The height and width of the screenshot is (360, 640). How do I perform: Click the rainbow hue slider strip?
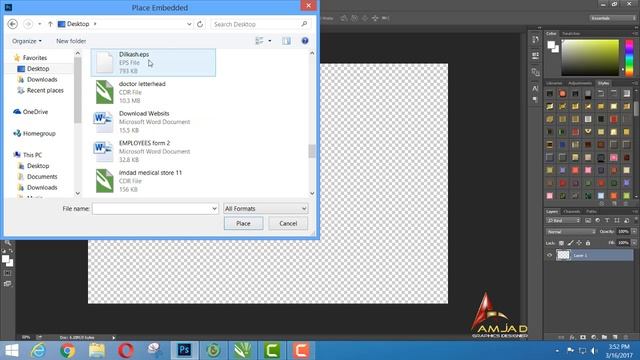pos(629,58)
